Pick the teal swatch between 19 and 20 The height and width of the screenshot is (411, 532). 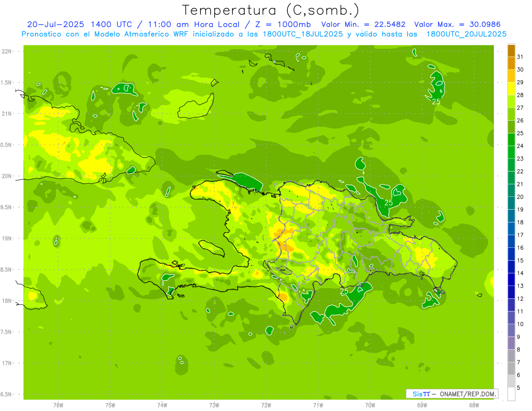coord(511,203)
